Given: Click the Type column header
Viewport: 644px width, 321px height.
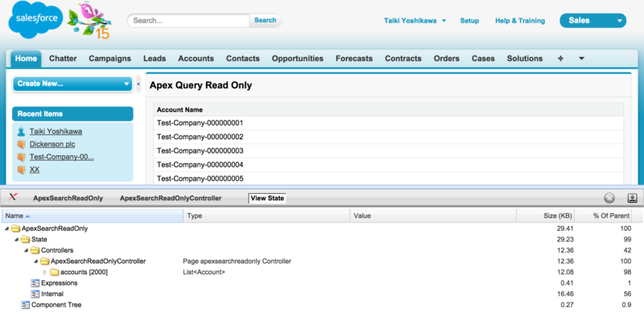Looking at the screenshot, I should point(267,216).
